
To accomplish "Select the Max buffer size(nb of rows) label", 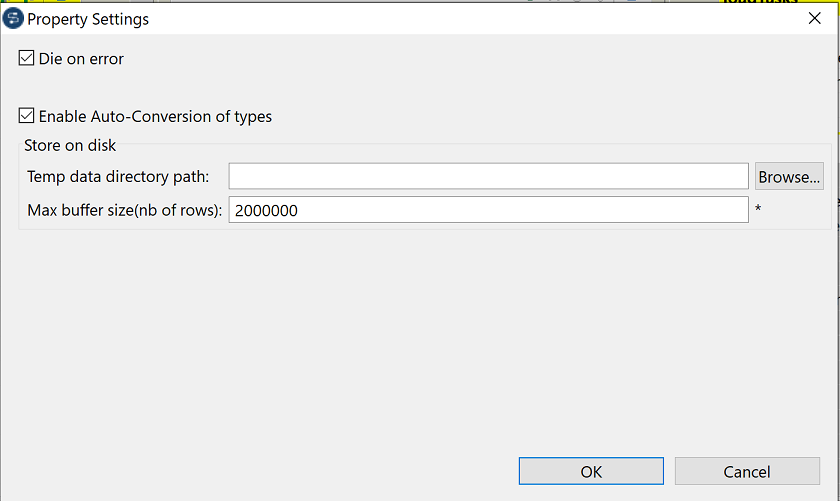I will tap(124, 211).
